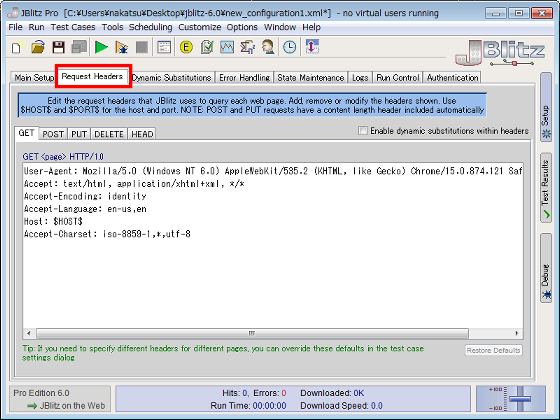
Task: Open the sigma statistics icon
Action: [x=247, y=47]
